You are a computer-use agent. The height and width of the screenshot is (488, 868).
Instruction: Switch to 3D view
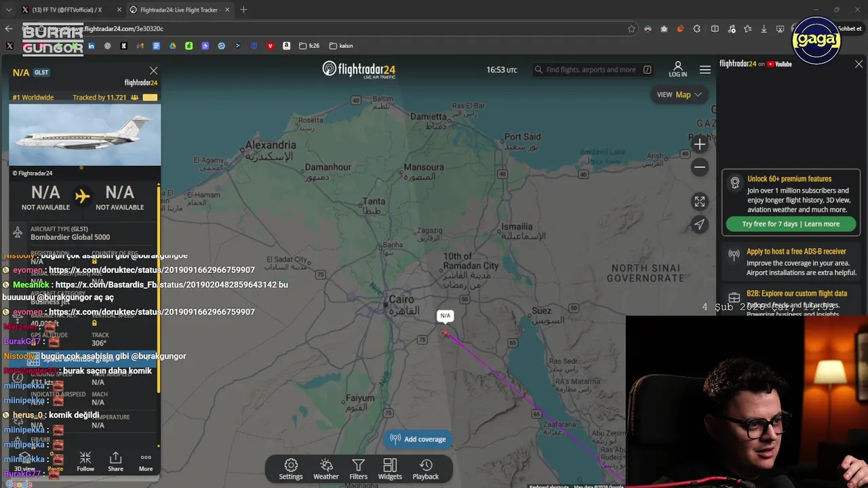24,462
